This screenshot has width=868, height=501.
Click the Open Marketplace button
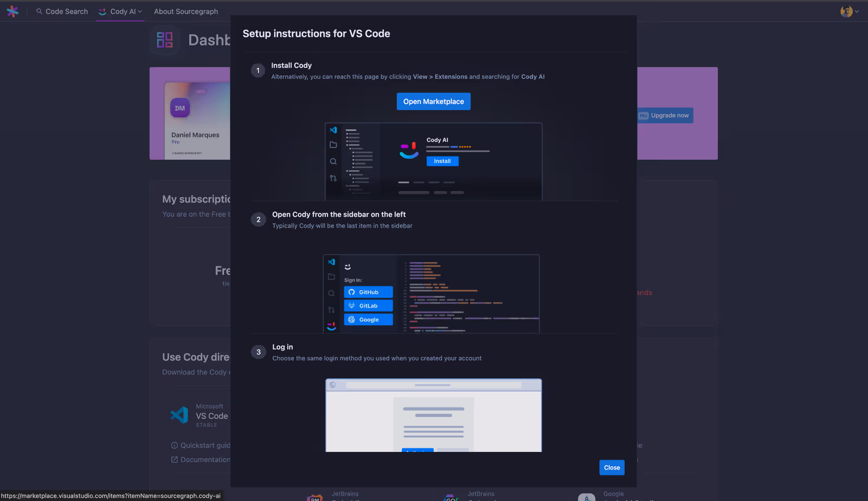point(433,102)
